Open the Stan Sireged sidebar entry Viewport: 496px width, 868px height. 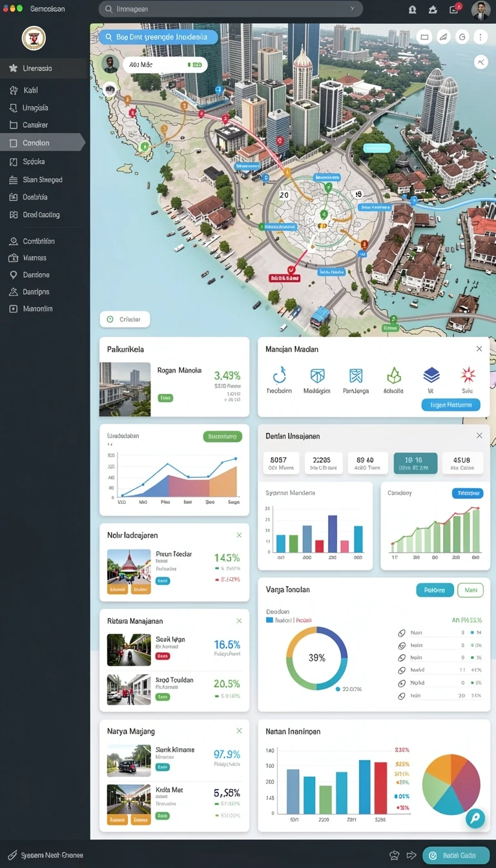[44, 180]
